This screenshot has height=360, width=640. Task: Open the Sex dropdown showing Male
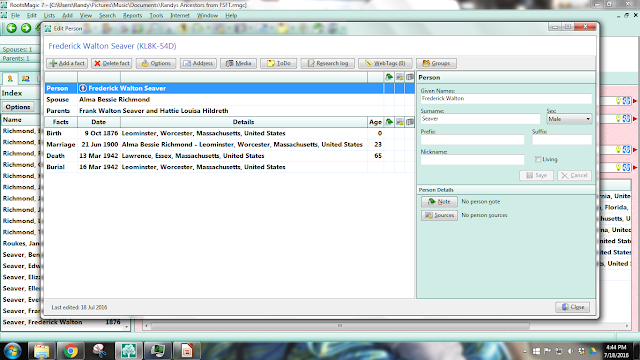coord(569,119)
